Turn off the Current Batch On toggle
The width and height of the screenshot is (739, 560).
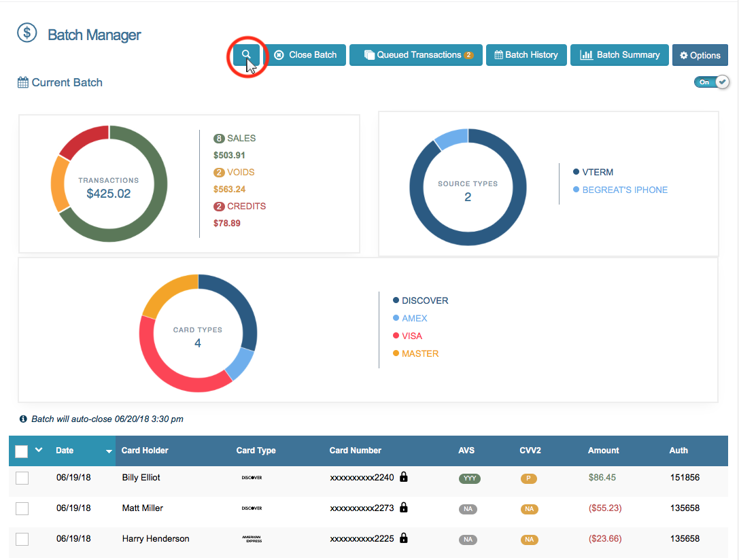(x=712, y=82)
